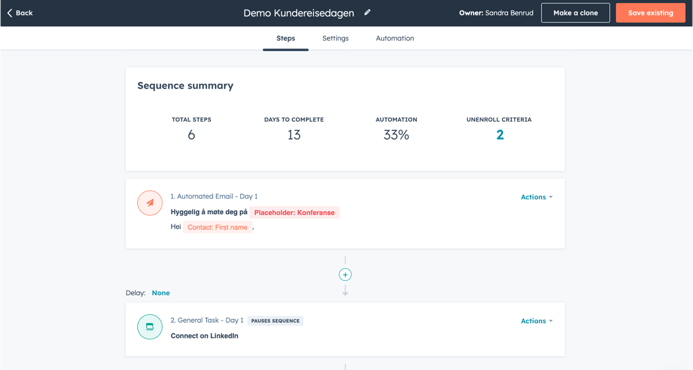
Task: Open Actions dropdown for General Task step
Action: click(537, 321)
